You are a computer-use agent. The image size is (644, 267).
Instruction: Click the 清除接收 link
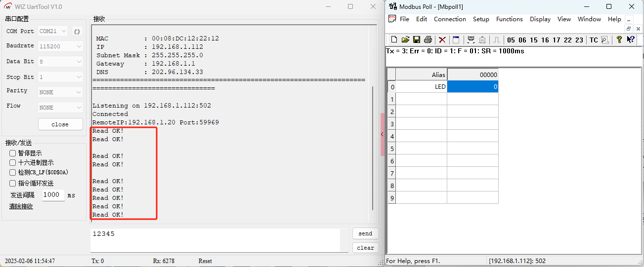point(21,206)
